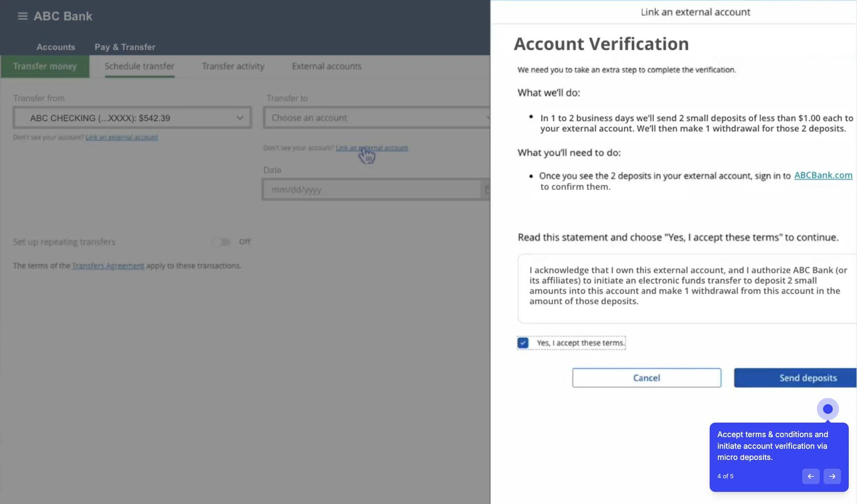Check the 'Yes, I accept these terms' box
Viewport: 857px width, 504px height.
tap(523, 343)
